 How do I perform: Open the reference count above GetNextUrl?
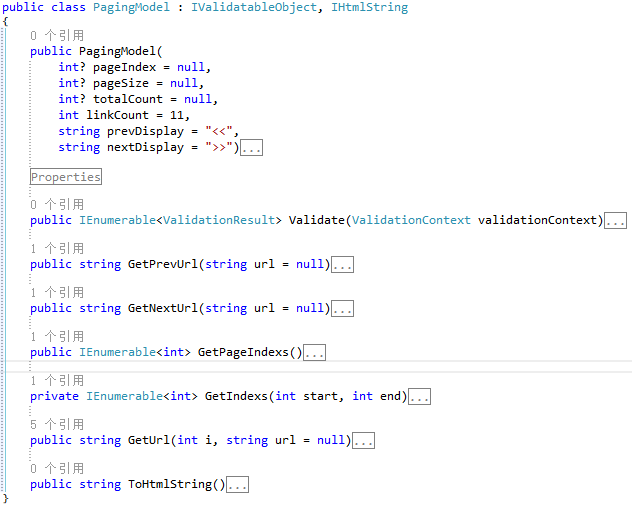tap(57, 292)
